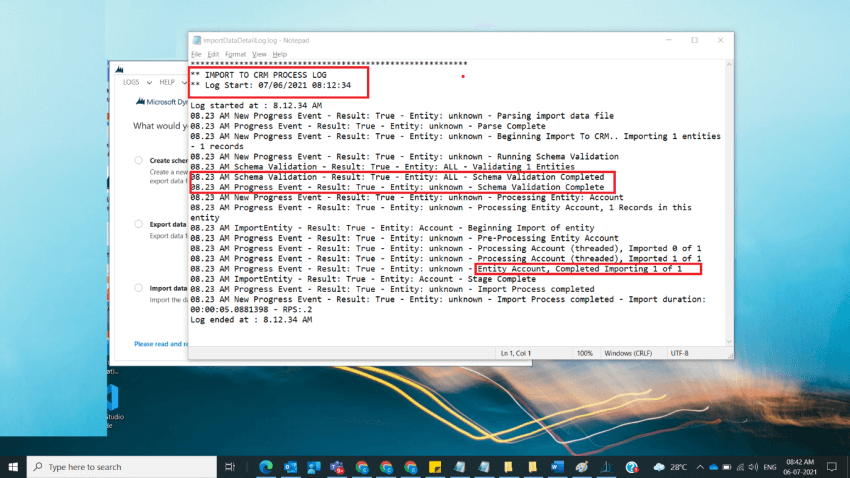
Task: Open the clock showing 08:42 AM
Action: (800, 467)
